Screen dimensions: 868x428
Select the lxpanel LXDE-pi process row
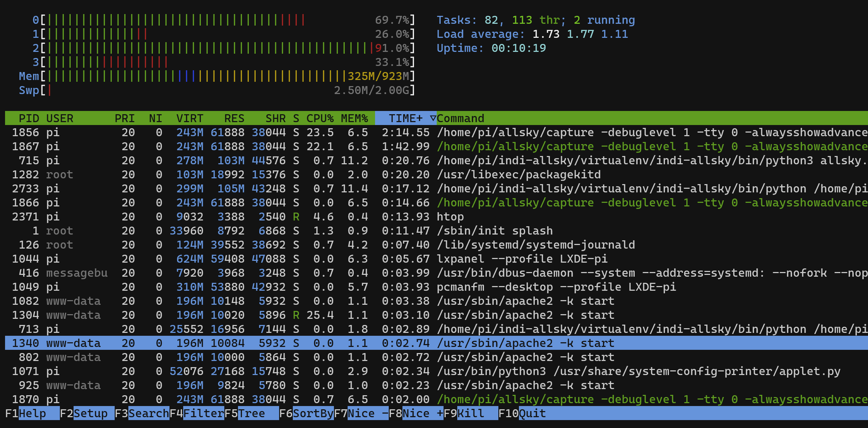521,259
